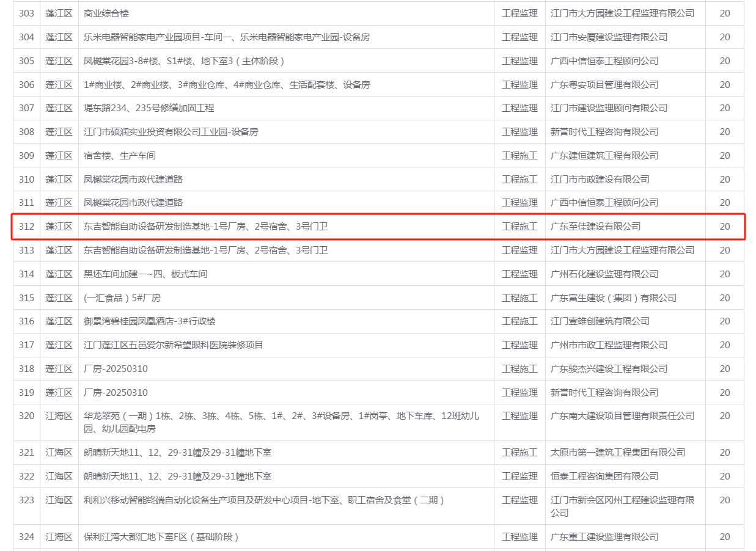756x551 pixels.
Task: Click 工程施工 type in row 309
Action: 519,156
